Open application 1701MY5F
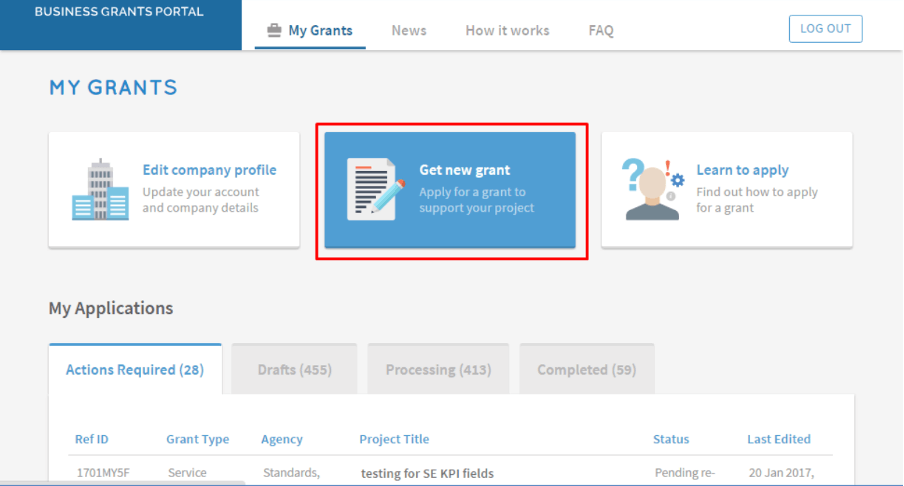The height and width of the screenshot is (486, 904). [103, 473]
